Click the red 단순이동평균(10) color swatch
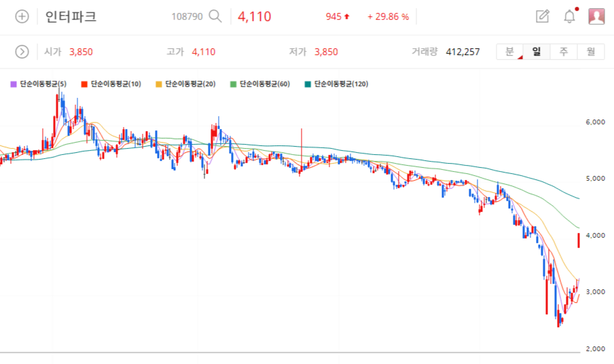The height and width of the screenshot is (364, 614). [84, 84]
